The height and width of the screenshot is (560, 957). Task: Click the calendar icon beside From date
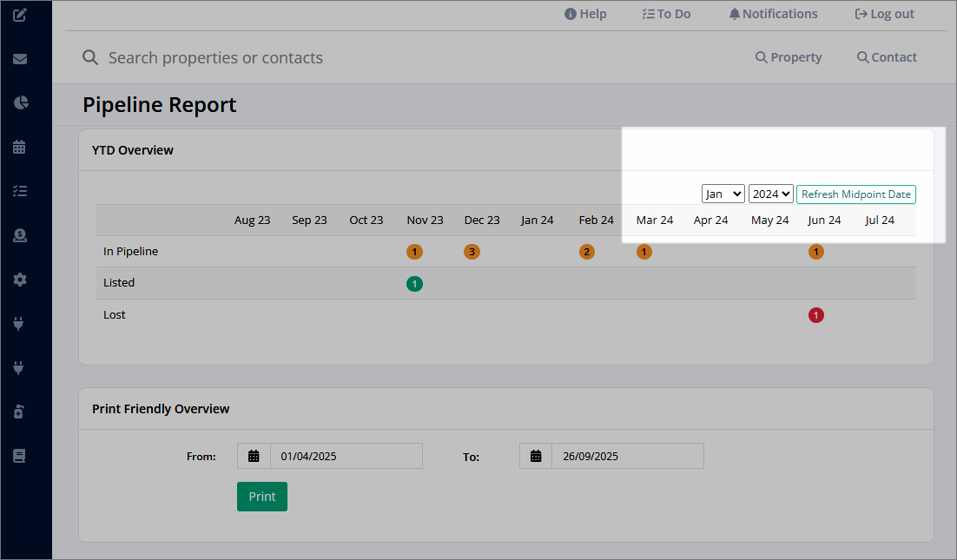pos(254,456)
